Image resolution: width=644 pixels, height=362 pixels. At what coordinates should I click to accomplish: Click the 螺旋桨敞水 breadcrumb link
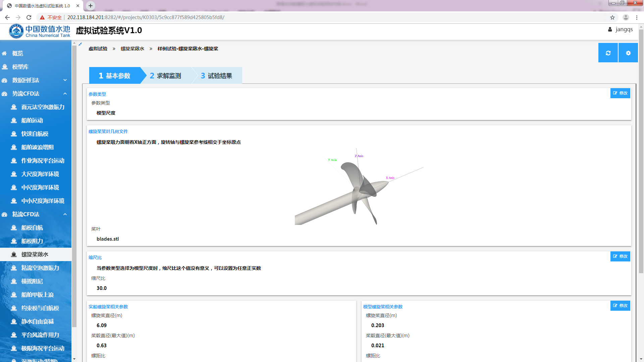132,49
